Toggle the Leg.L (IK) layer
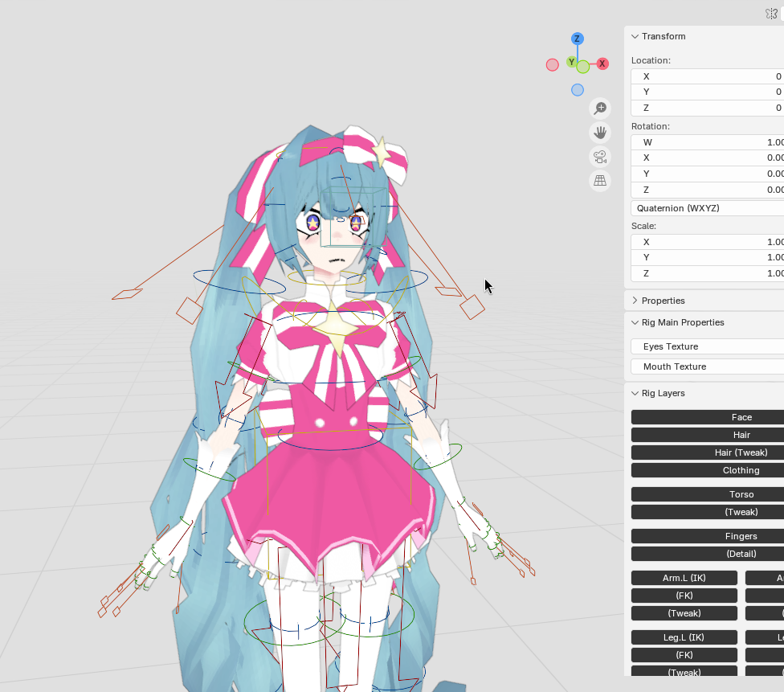784x692 pixels. click(x=684, y=637)
